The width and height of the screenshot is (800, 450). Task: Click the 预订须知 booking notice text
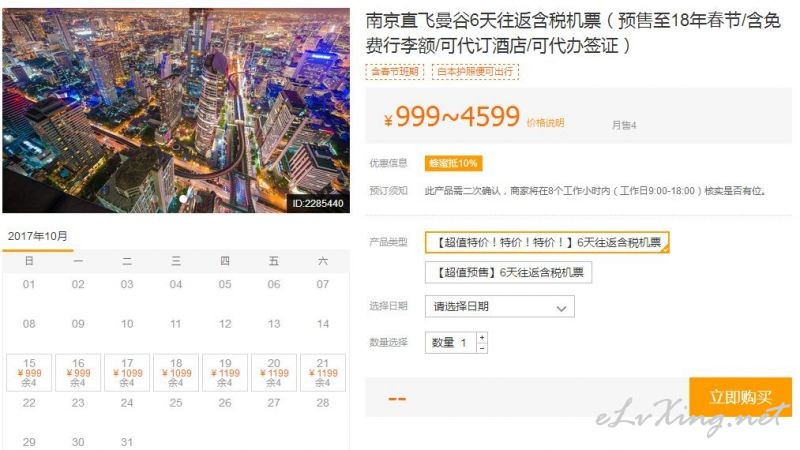(x=388, y=191)
